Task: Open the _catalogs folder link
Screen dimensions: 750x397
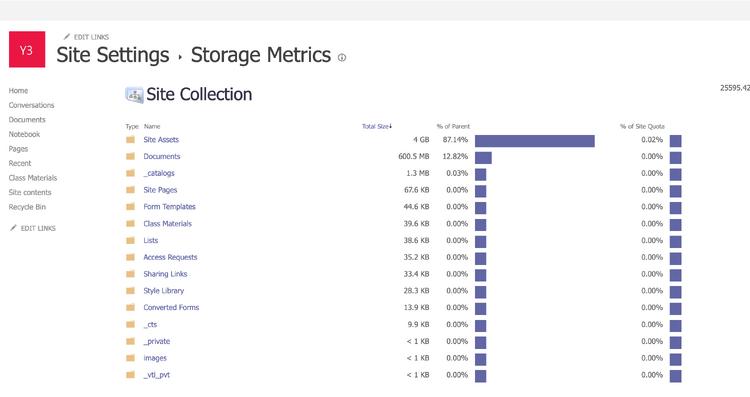Action: [159, 173]
